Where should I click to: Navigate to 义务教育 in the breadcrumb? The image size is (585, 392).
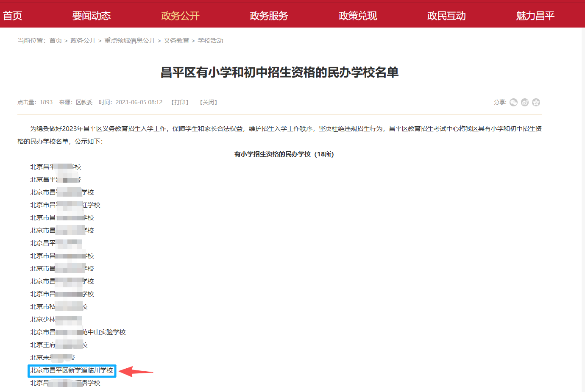click(x=176, y=41)
